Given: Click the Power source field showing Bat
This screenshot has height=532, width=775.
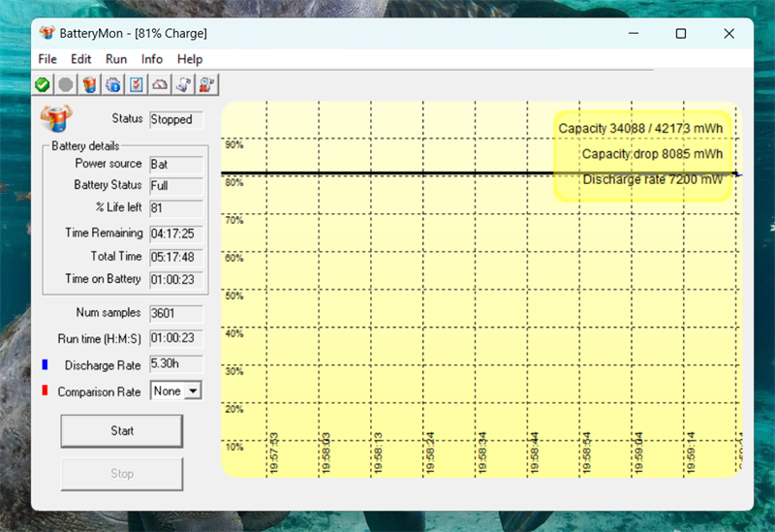Looking at the screenshot, I should 176,164.
